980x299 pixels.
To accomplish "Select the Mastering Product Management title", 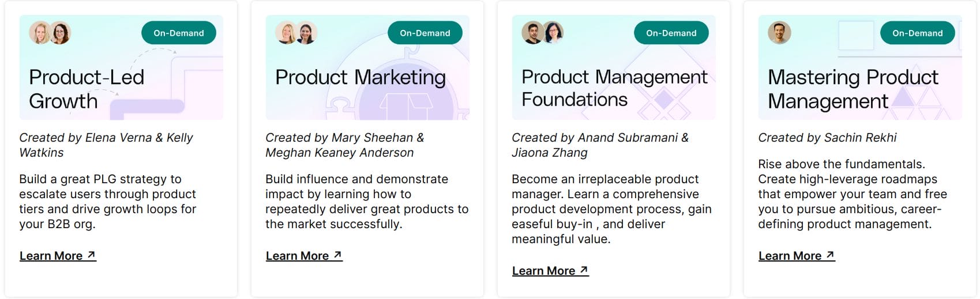I will [x=853, y=89].
